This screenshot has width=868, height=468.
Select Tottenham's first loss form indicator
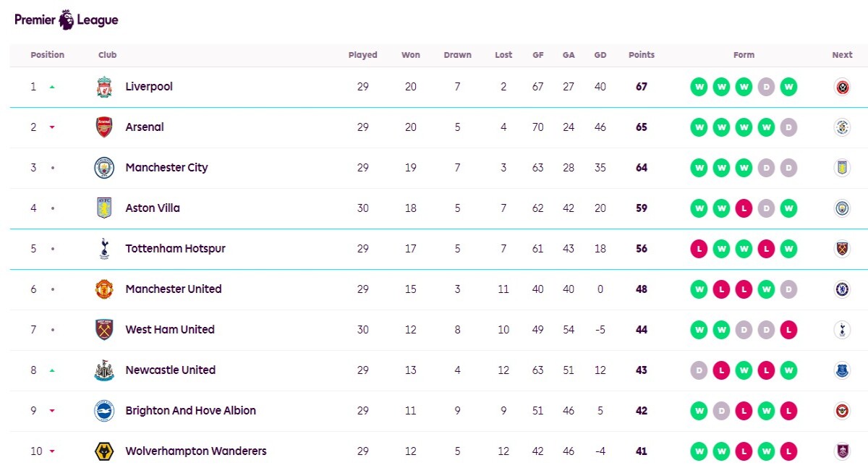coord(699,249)
